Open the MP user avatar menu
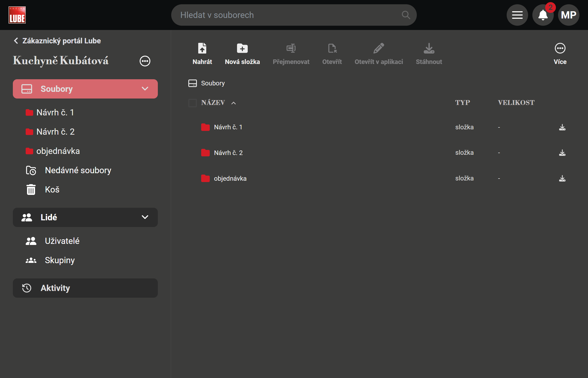Image resolution: width=588 pixels, height=378 pixels. 568,15
